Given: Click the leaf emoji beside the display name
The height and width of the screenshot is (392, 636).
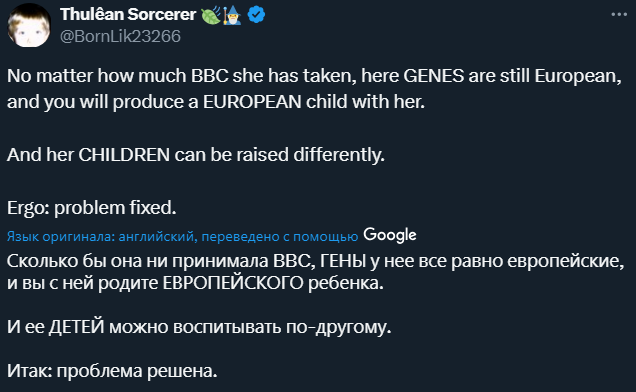Looking at the screenshot, I should tap(211, 15).
